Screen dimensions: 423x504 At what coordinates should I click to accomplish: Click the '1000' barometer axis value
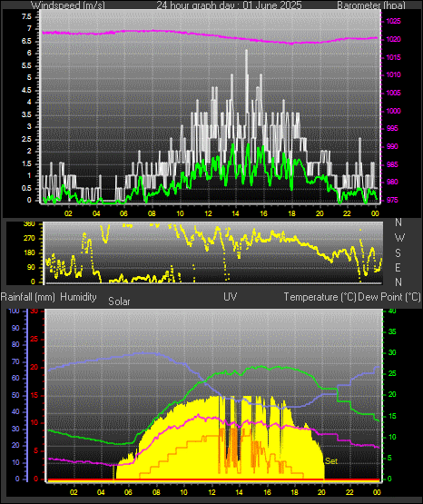[393, 111]
